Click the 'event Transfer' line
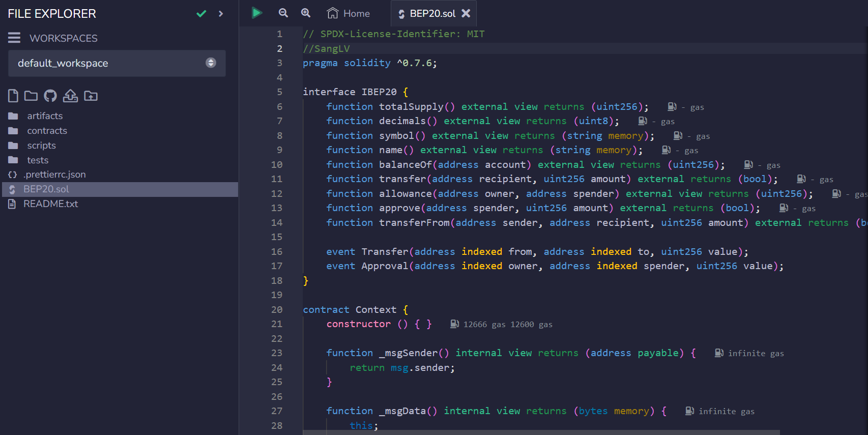 pyautogui.click(x=537, y=252)
